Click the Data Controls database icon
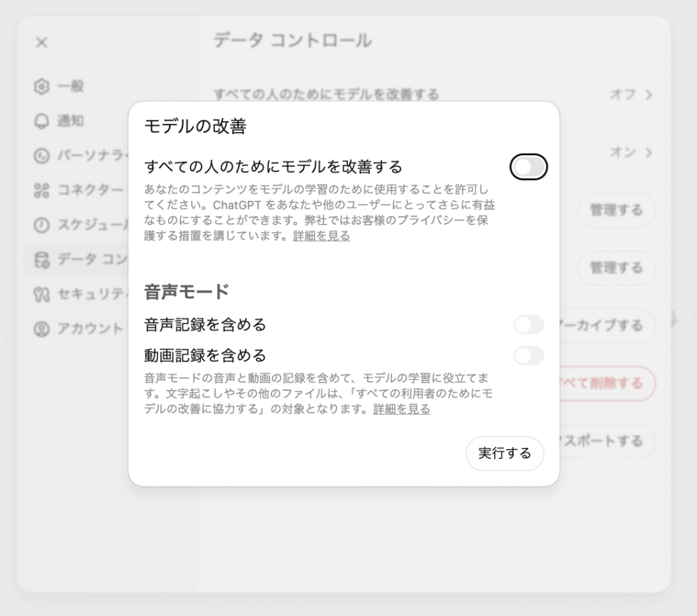The width and height of the screenshot is (697, 616). point(42,259)
